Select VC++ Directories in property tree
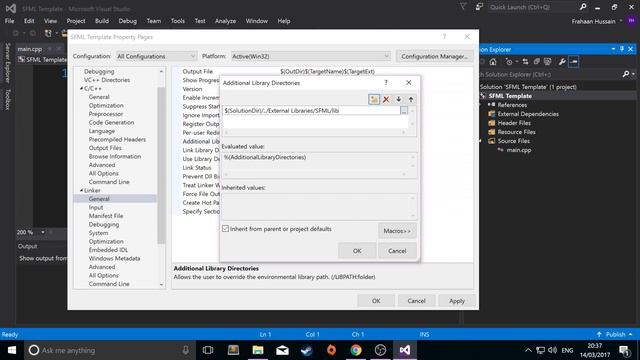This screenshot has width=640, height=360. pos(107,80)
